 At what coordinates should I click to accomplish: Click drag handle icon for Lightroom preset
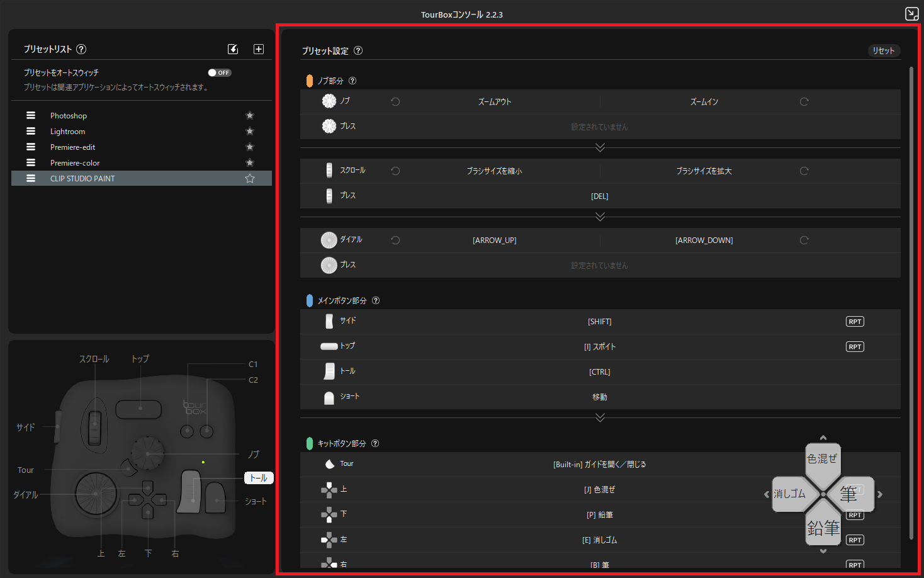tap(31, 132)
